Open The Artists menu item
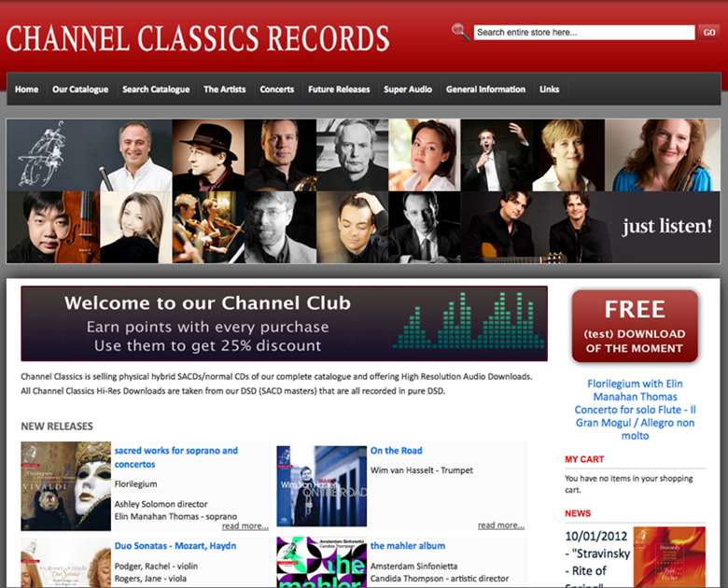 point(225,90)
